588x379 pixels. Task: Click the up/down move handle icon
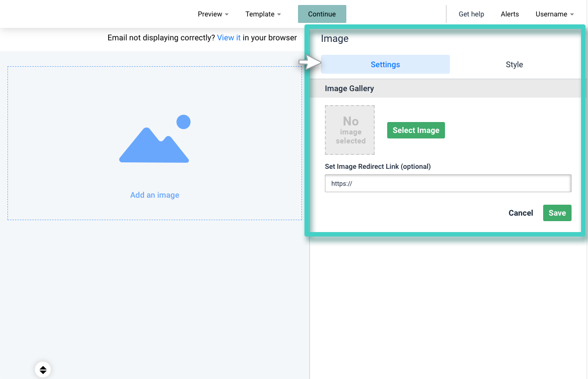tap(43, 370)
